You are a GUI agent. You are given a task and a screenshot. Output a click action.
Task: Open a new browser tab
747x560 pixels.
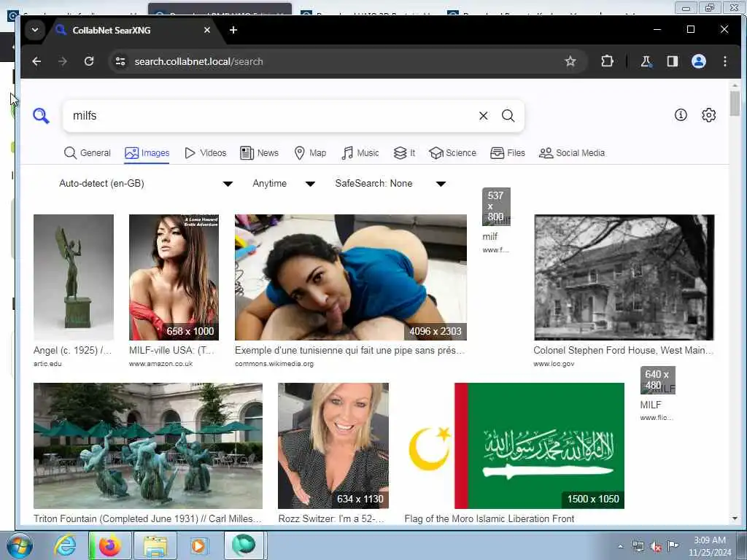click(233, 30)
